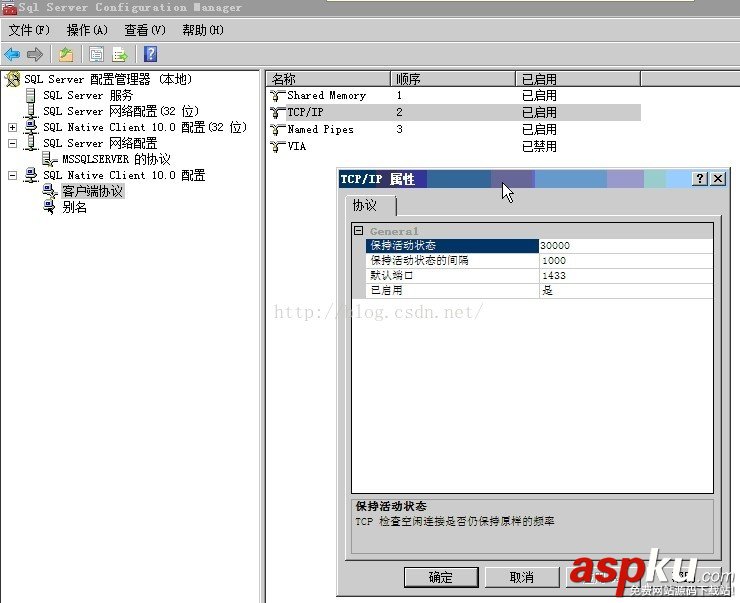This screenshot has width=740, height=603.
Task: Click the SQL Server 网络配置(32 位) icon
Action: coord(31,111)
